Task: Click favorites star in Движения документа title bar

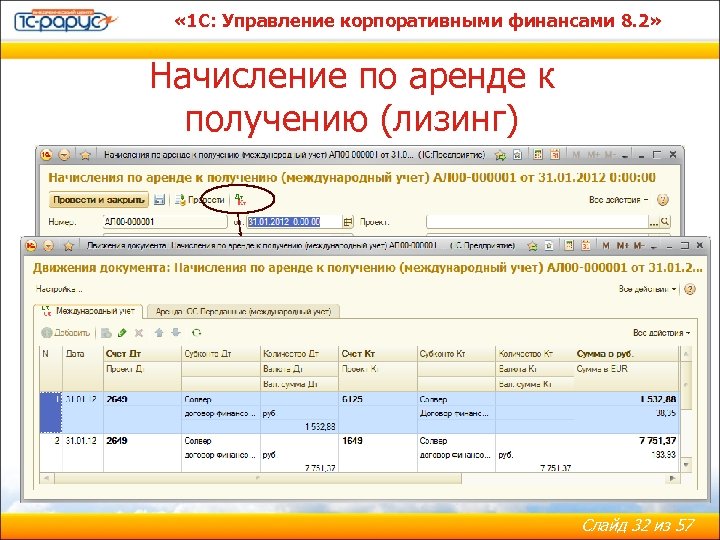Action: click(69, 246)
